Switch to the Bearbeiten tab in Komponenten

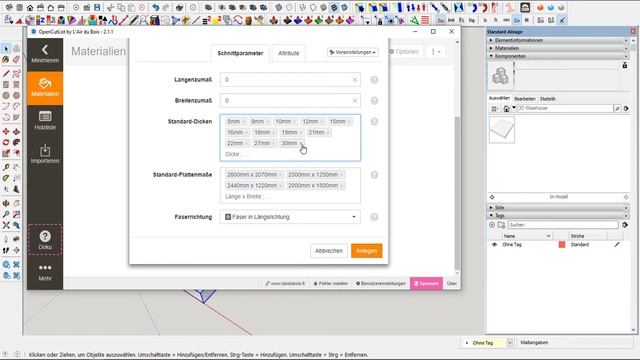pyautogui.click(x=524, y=99)
